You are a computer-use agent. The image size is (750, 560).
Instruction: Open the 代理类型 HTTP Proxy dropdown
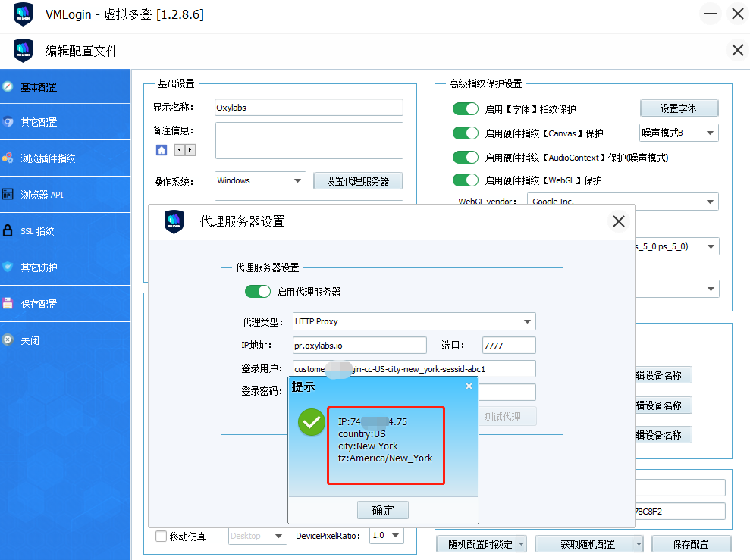coord(414,321)
